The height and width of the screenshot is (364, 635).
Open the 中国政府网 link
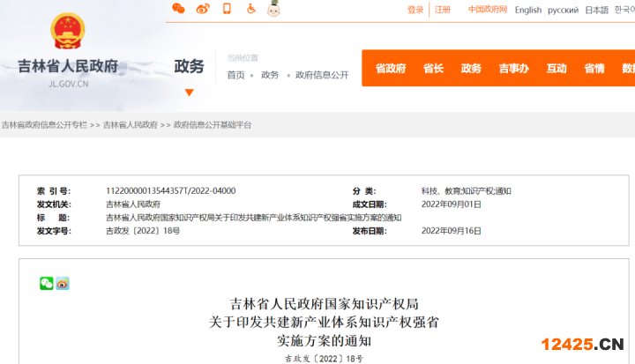(x=488, y=10)
